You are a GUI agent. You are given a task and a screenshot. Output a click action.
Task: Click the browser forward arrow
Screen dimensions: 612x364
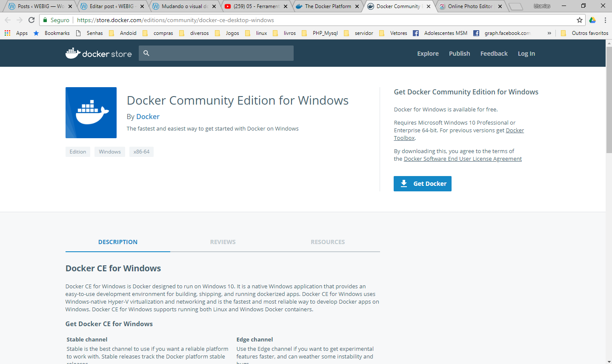click(20, 20)
